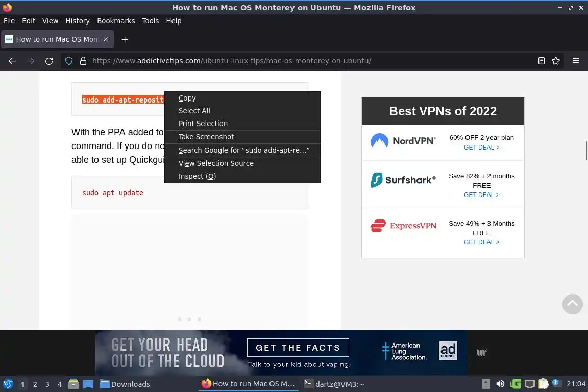Open the network monitor tray icon
The height and width of the screenshot is (392, 588).
[x=529, y=384]
